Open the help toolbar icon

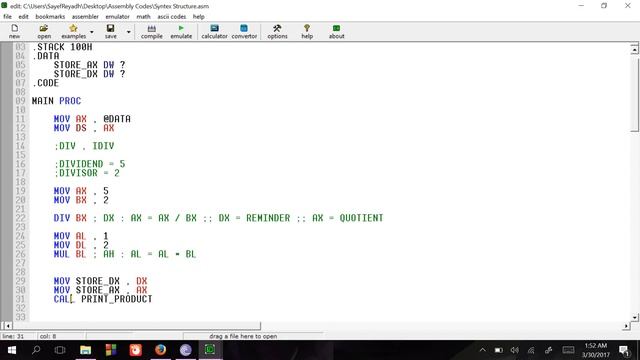(x=307, y=31)
